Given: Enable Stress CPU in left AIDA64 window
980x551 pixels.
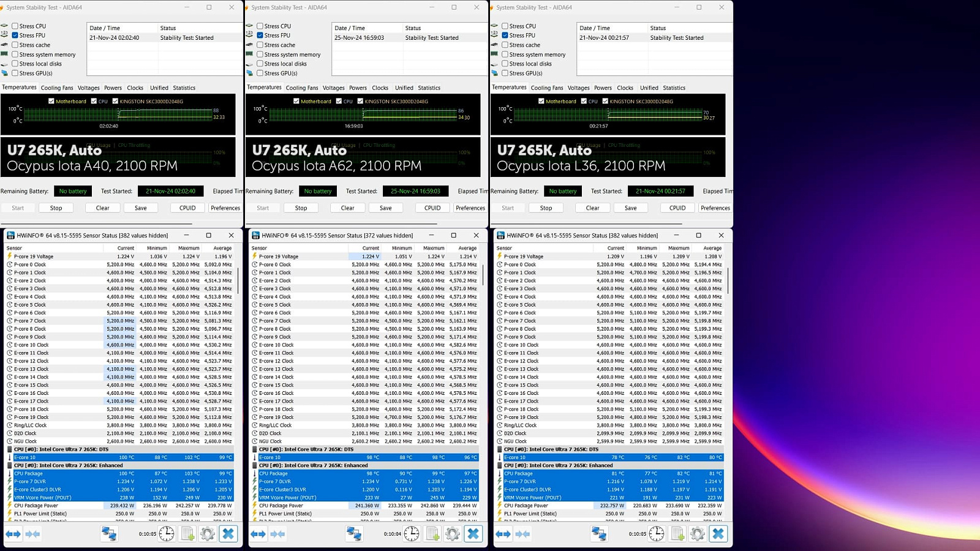Looking at the screenshot, I should point(15,26).
